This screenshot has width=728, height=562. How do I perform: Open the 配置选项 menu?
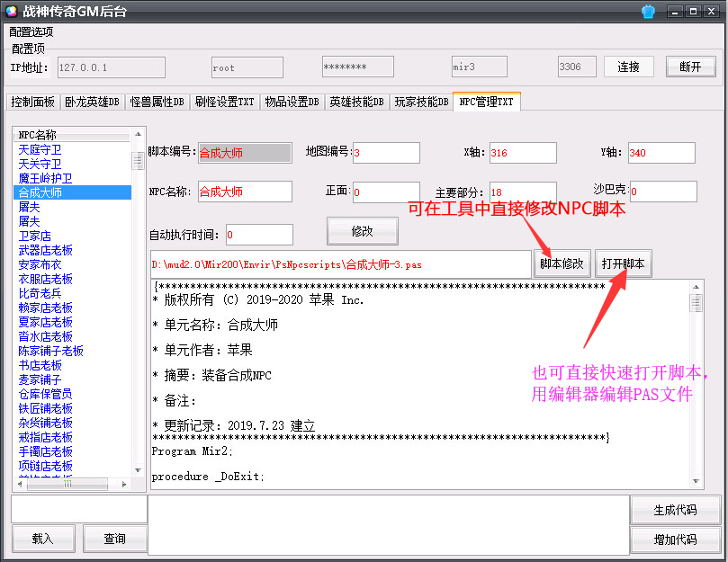(x=31, y=31)
